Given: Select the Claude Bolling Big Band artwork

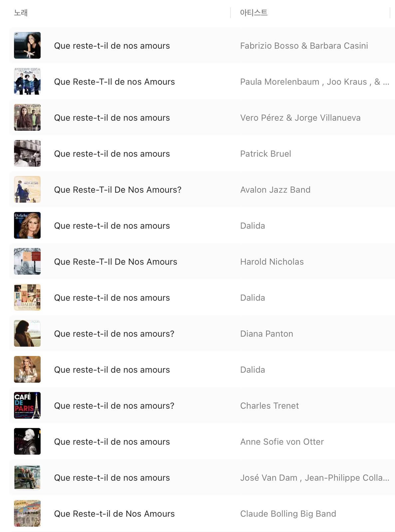Looking at the screenshot, I should tap(27, 513).
